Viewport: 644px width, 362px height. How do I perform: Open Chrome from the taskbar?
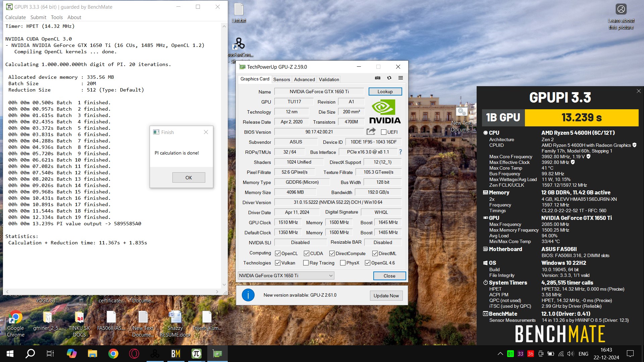coord(113,354)
